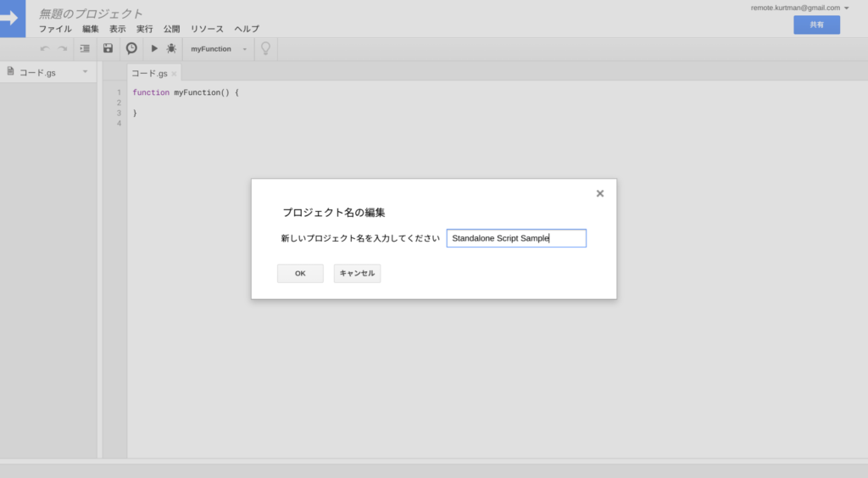Click the redo arrow icon
This screenshot has height=478, width=868.
point(63,48)
